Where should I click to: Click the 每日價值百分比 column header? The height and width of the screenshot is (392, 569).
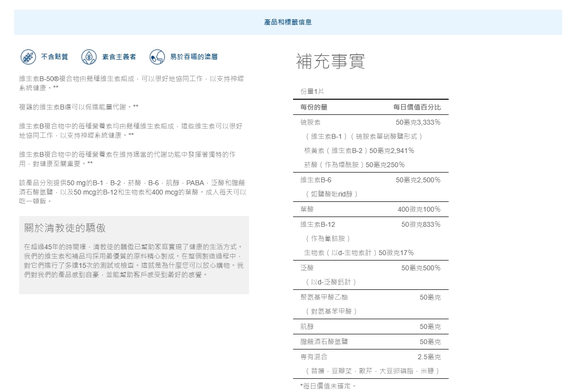pyautogui.click(x=417, y=107)
